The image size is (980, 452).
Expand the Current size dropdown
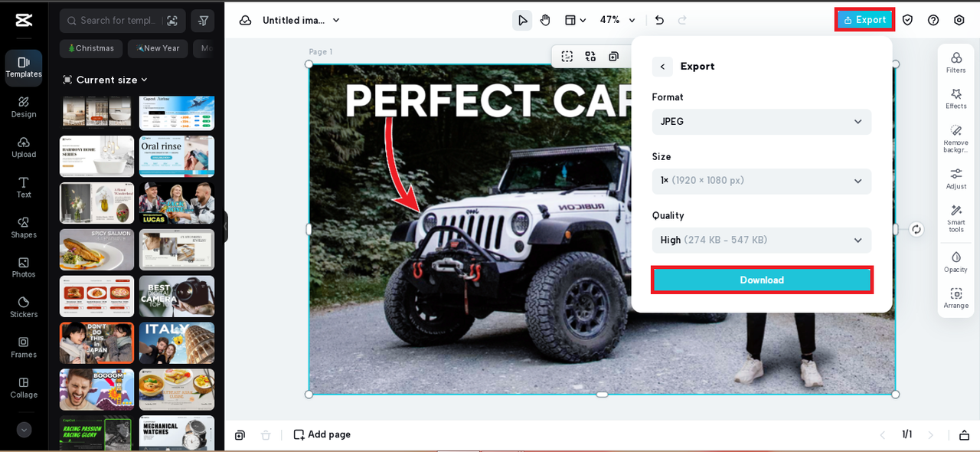pyautogui.click(x=105, y=80)
